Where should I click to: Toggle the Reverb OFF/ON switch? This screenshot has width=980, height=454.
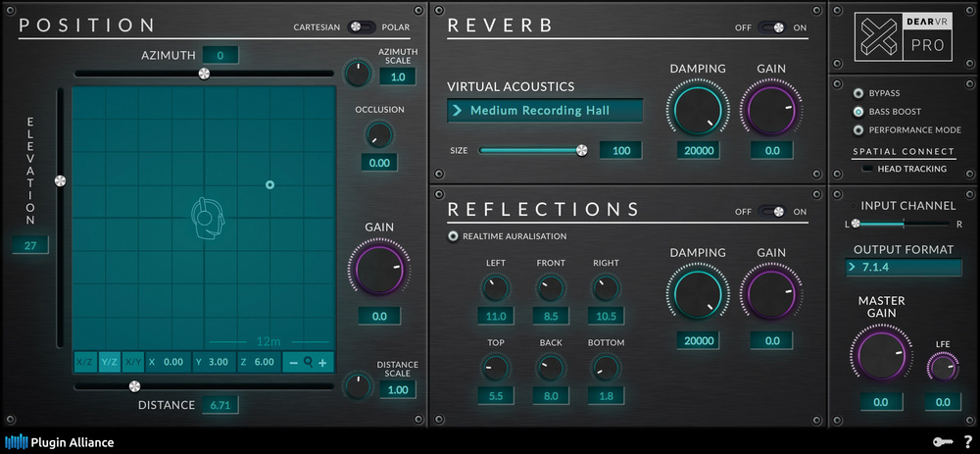pos(772,27)
